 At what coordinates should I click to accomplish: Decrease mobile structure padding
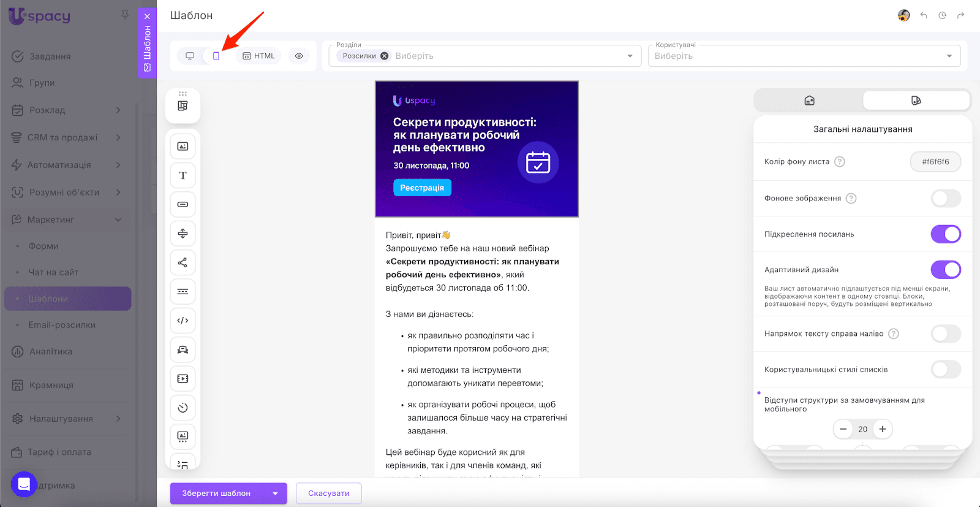[843, 429]
